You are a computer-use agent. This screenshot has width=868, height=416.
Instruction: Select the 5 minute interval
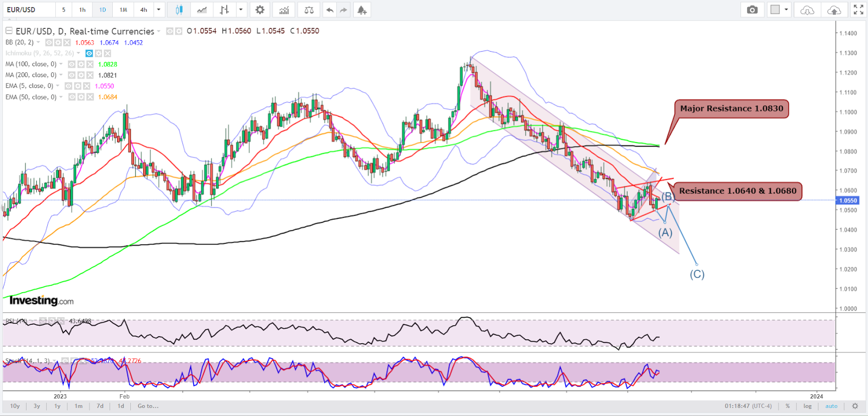point(63,10)
